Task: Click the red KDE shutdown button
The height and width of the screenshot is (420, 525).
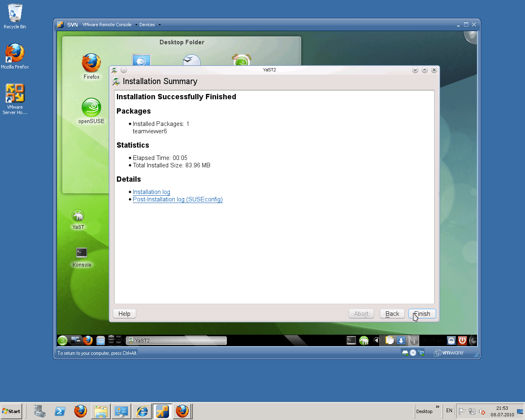Action: tap(462, 340)
